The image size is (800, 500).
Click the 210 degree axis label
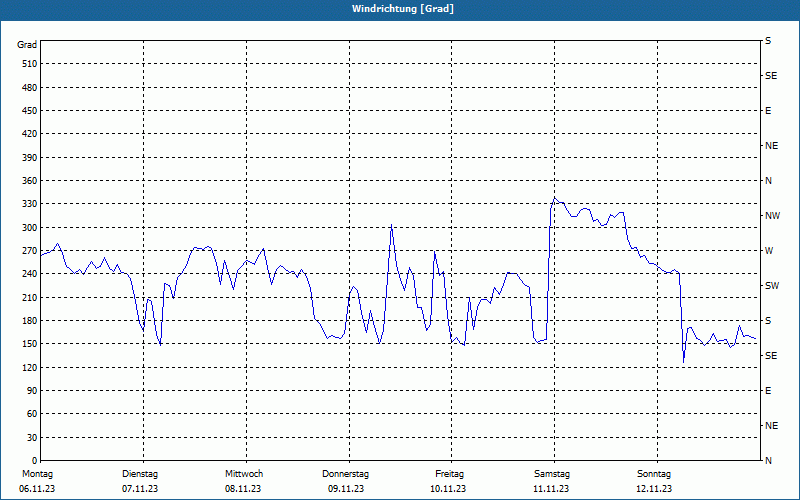[x=30, y=297]
